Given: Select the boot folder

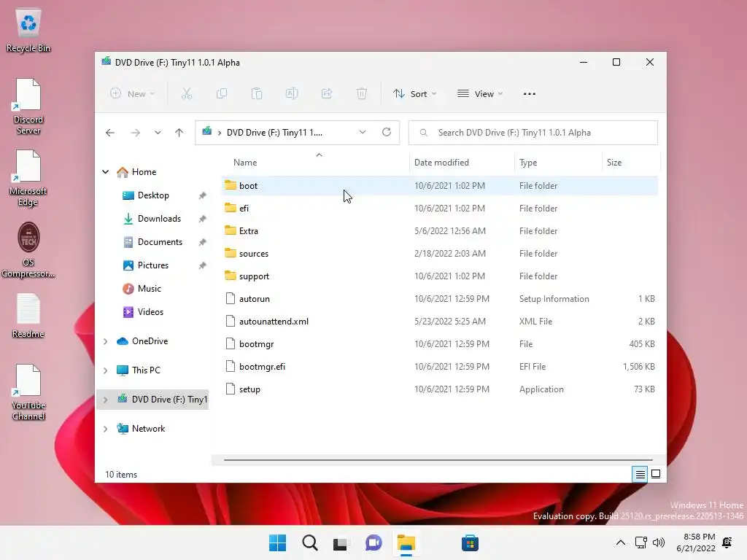Looking at the screenshot, I should click(440, 186).
